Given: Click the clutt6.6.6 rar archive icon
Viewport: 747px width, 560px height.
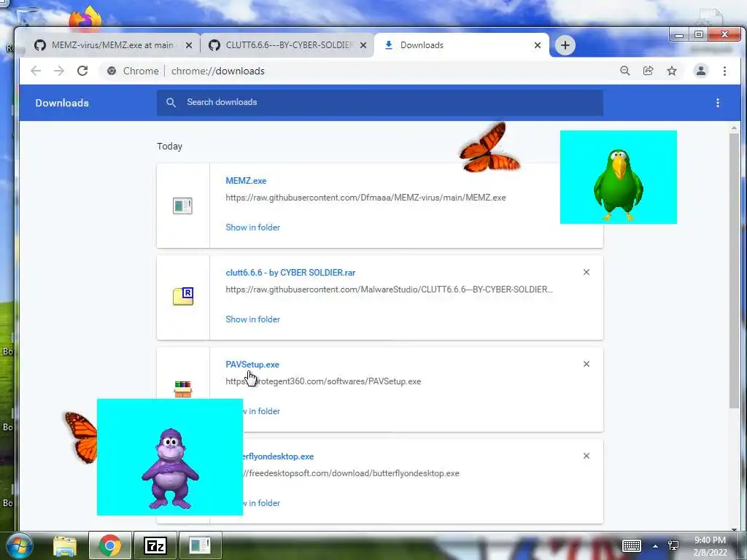Looking at the screenshot, I should tap(183, 296).
